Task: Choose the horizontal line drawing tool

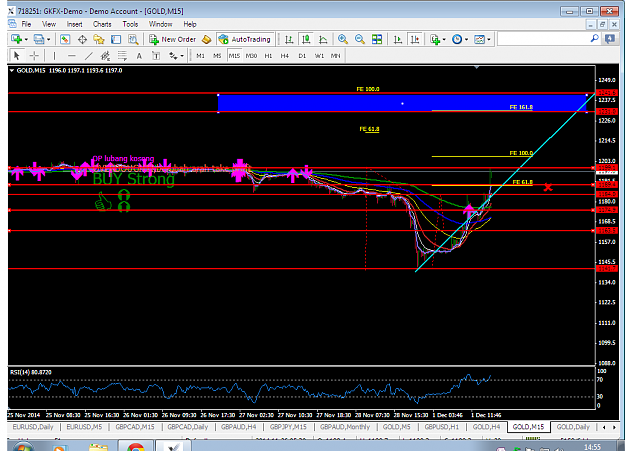Action: (71, 56)
